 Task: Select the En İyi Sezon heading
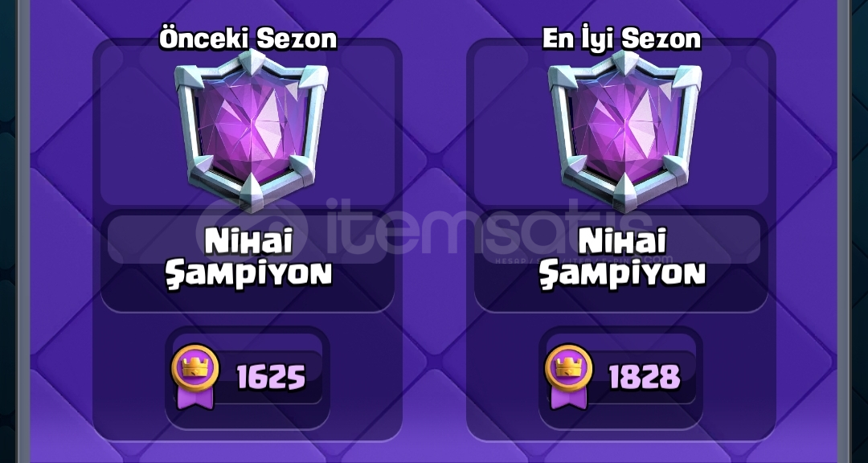coord(621,39)
